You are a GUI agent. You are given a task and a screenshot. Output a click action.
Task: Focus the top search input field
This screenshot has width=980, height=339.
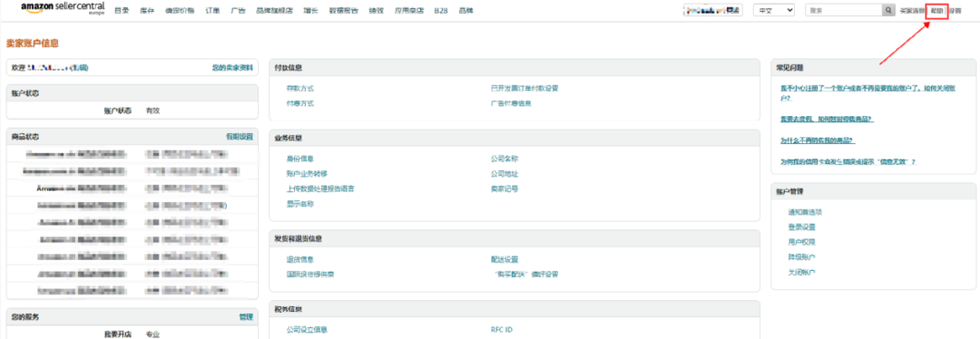point(843,11)
